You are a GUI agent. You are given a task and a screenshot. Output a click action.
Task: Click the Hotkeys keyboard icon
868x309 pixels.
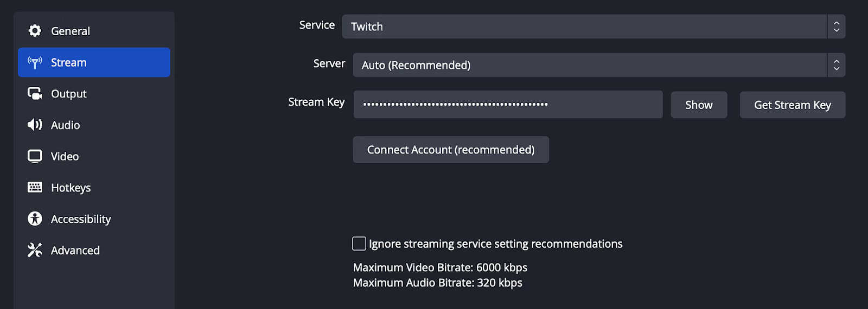coord(35,188)
